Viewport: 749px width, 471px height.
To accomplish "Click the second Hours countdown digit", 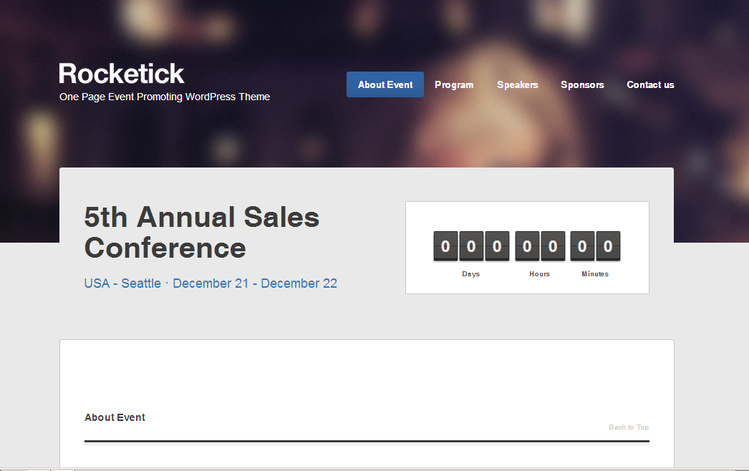I will pos(552,246).
